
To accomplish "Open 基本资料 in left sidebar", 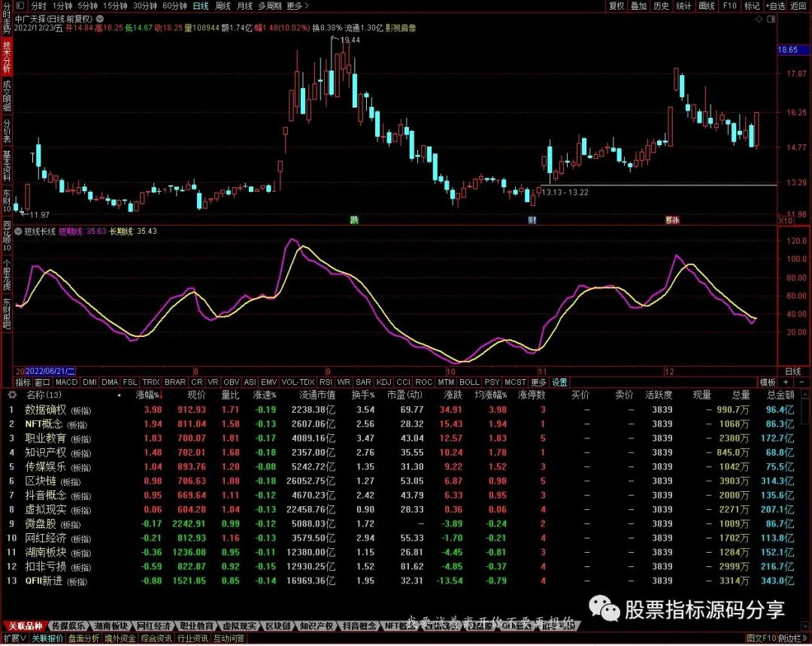I will click(x=7, y=165).
